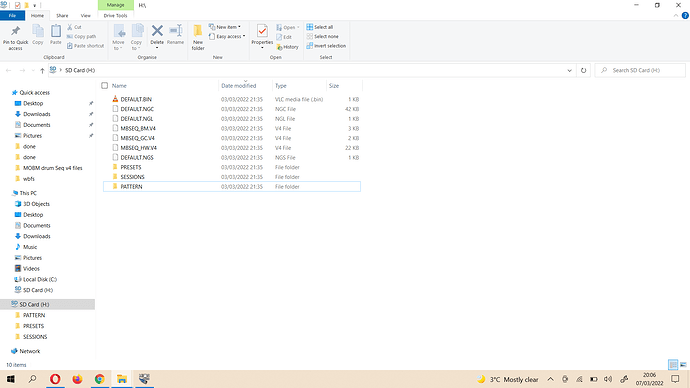Click History in Open group
This screenshot has width=690, height=388.
pos(287,47)
